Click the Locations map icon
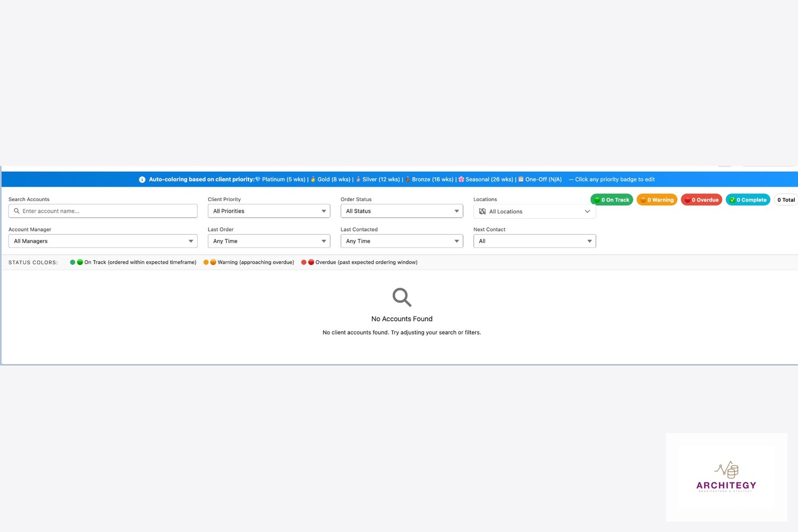The image size is (798, 532). 483,212
